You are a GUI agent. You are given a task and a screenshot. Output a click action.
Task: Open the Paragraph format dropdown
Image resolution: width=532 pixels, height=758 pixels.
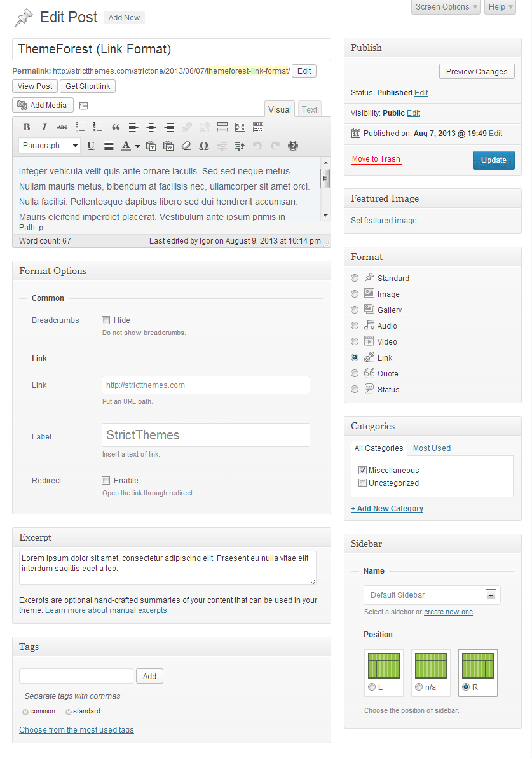(50, 146)
